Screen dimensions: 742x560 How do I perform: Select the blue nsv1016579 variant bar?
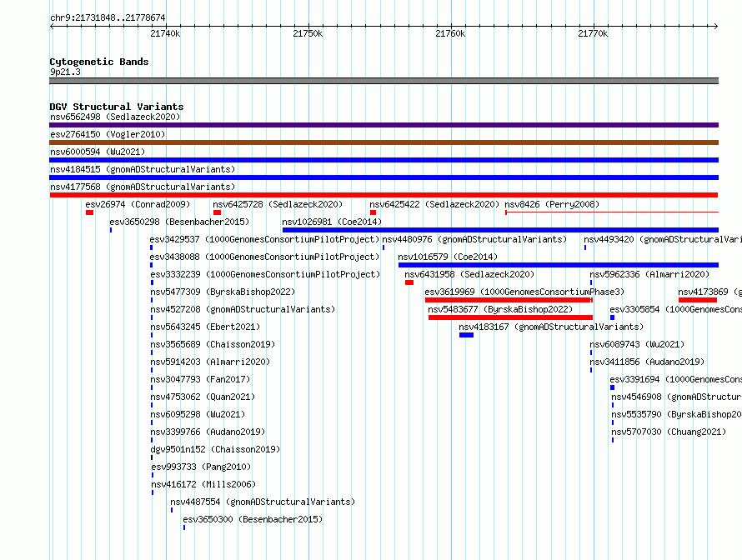559,265
